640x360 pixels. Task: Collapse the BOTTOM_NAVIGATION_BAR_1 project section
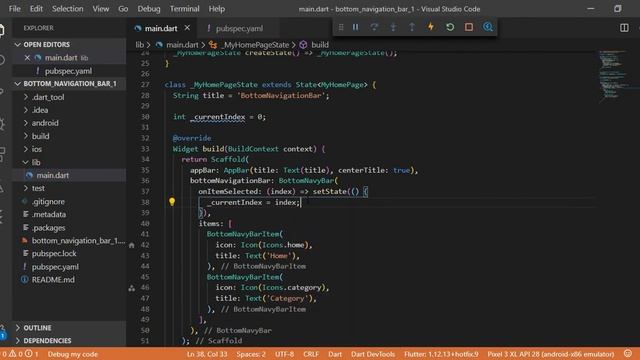[69, 84]
